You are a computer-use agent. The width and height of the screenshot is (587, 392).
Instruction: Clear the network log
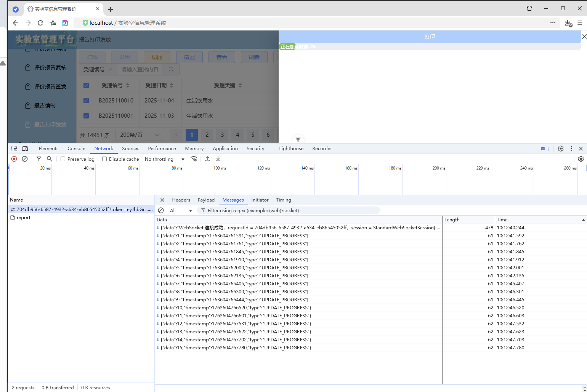click(x=25, y=159)
